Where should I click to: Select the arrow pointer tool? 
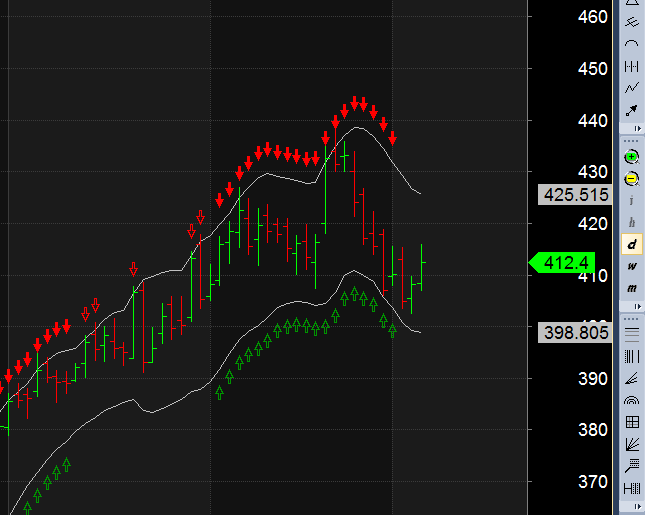coord(631,108)
